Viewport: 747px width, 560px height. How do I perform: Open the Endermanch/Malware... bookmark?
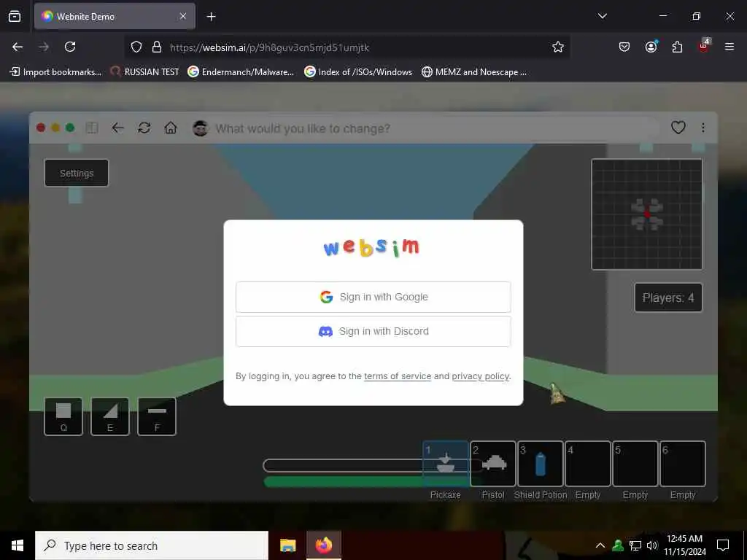pyautogui.click(x=241, y=72)
